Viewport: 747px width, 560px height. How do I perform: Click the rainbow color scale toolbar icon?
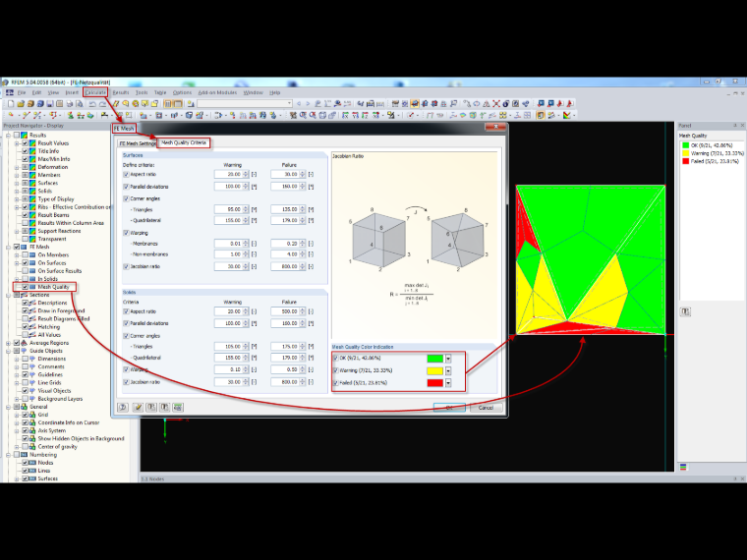point(567,115)
